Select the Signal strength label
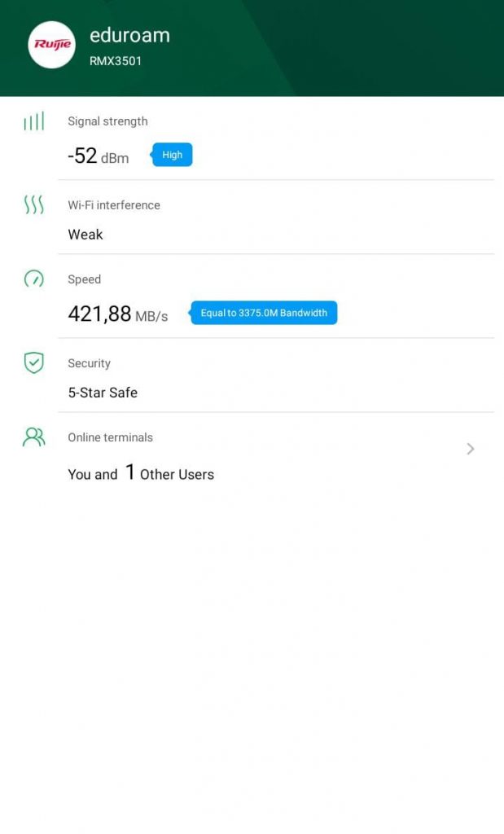 [107, 121]
